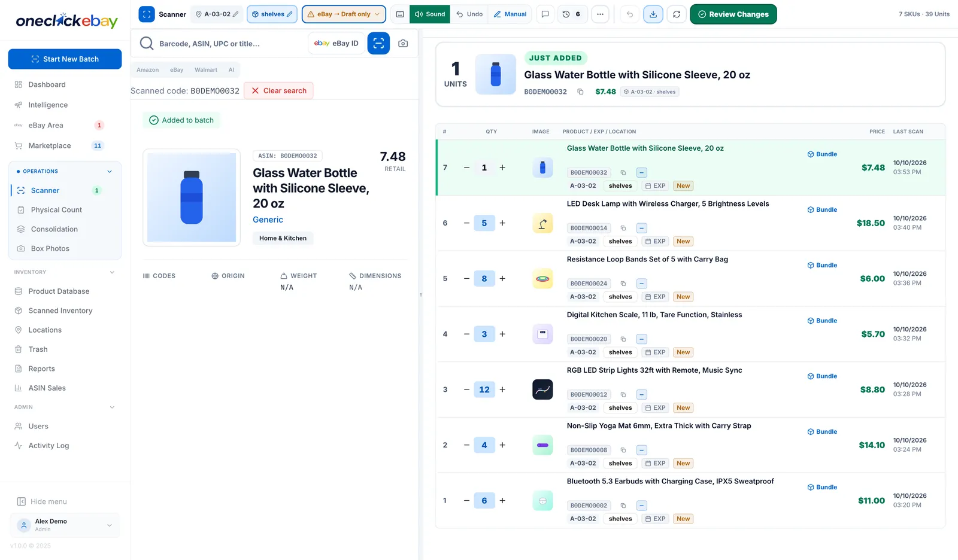Switch to the Amazon source tab
Image resolution: width=958 pixels, height=560 pixels.
pyautogui.click(x=147, y=70)
